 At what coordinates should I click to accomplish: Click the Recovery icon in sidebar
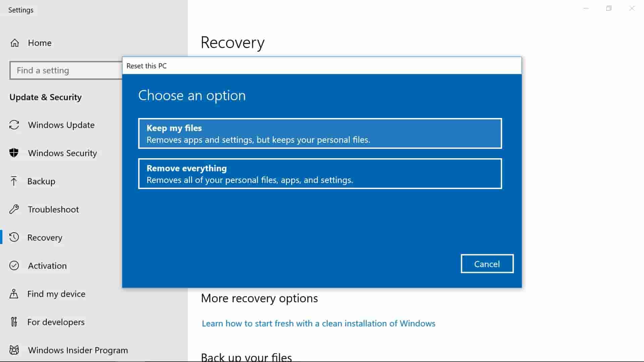point(14,237)
